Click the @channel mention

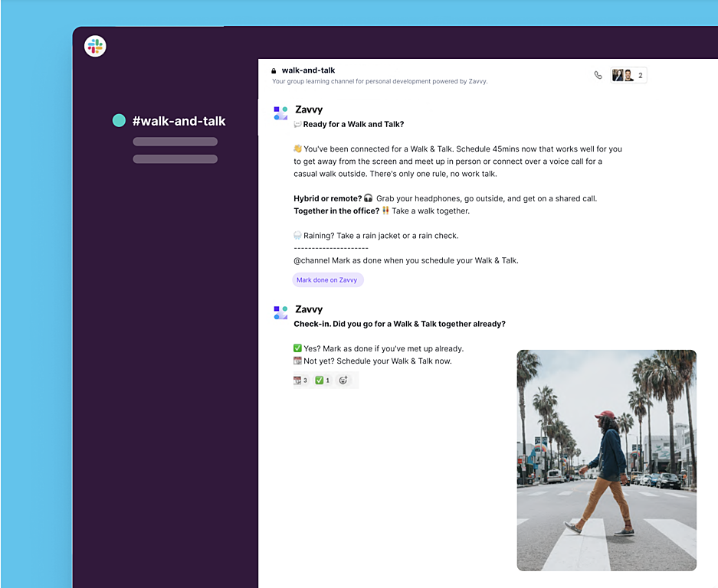coord(311,260)
